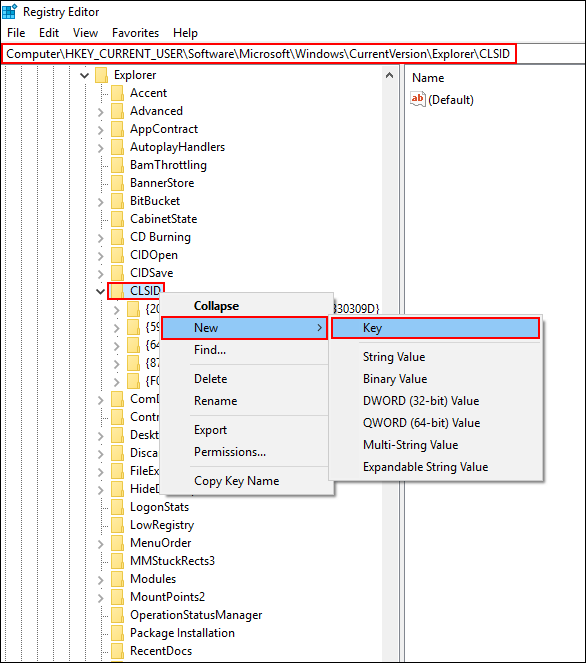This screenshot has width=586, height=663.
Task: Open the New submenu
Action: coord(244,328)
